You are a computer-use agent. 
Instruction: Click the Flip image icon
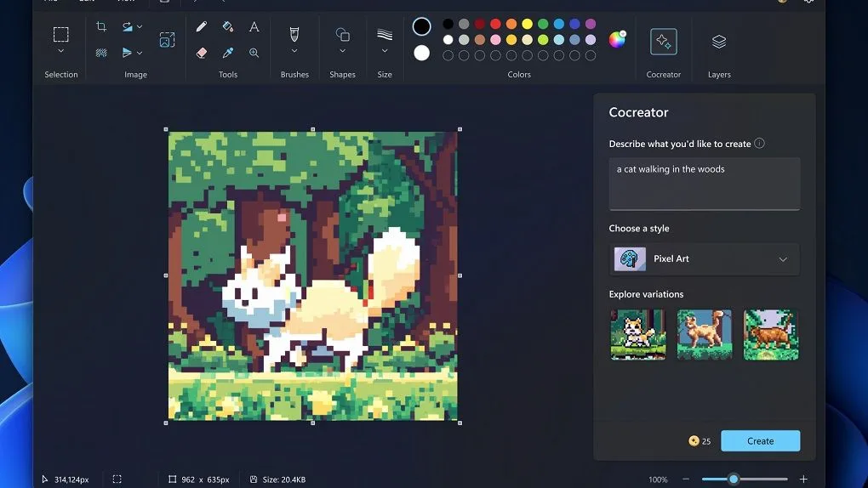127,53
